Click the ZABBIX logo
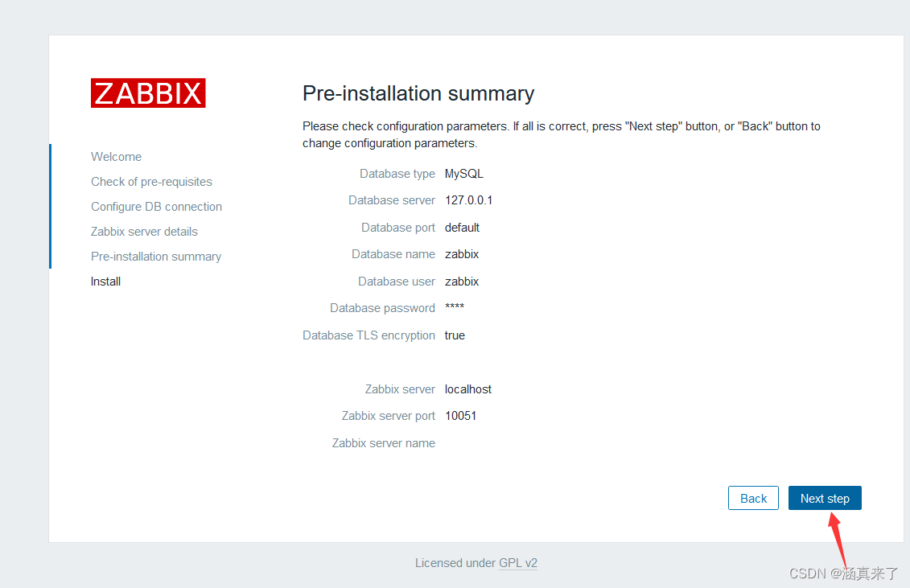 coord(148,93)
